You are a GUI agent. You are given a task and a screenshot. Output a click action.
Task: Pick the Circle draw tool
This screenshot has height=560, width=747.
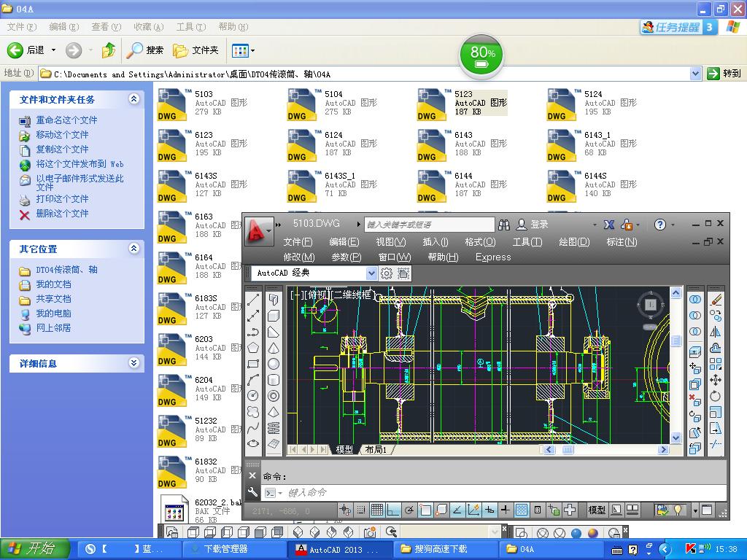pyautogui.click(x=253, y=395)
